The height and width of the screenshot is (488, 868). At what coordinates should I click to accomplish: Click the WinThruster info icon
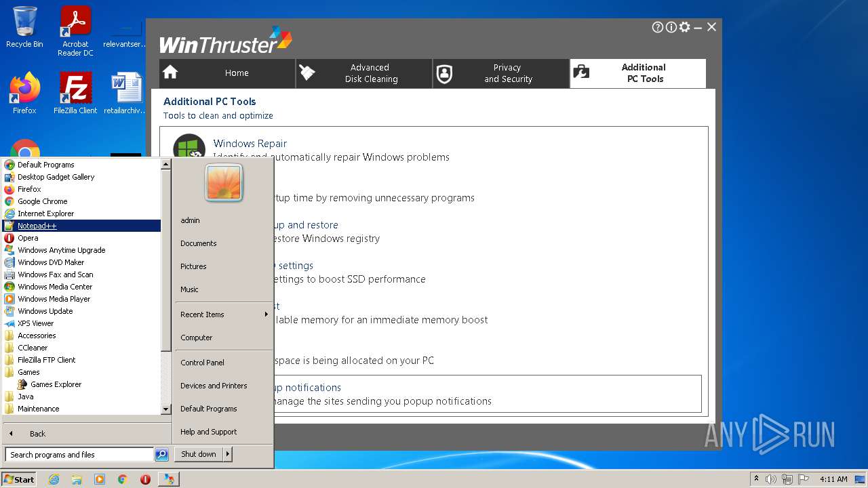[671, 27]
